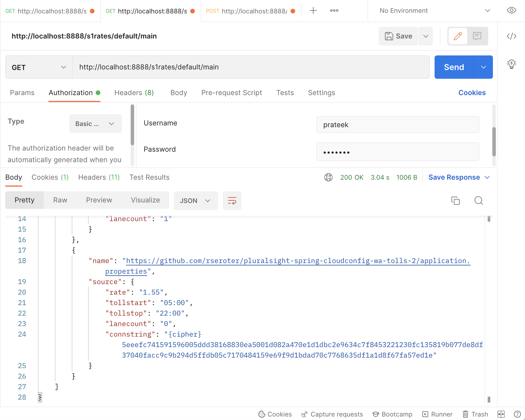This screenshot has width=525, height=420.
Task: Click the "tollstart" key on line 21
Action: (128, 303)
